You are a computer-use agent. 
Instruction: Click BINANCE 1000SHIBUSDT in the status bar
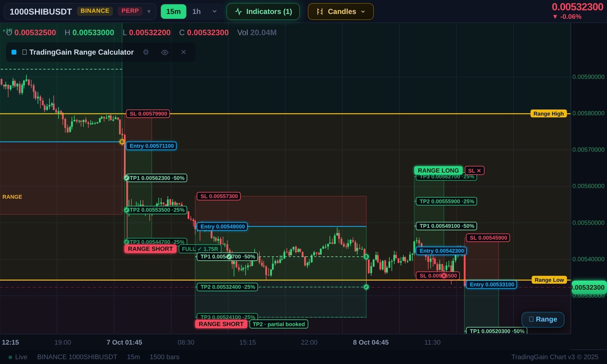point(77,357)
